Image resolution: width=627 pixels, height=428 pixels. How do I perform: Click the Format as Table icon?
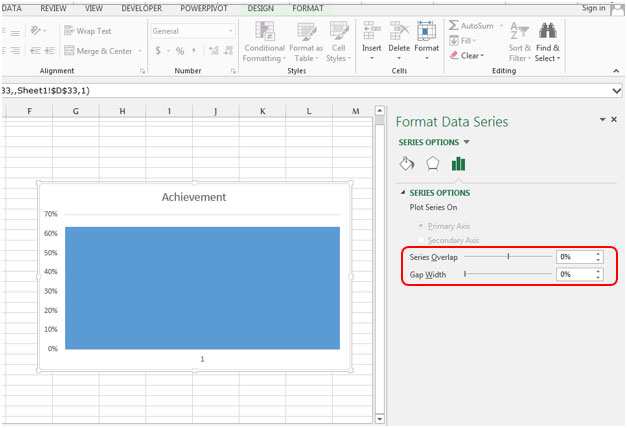(x=307, y=31)
